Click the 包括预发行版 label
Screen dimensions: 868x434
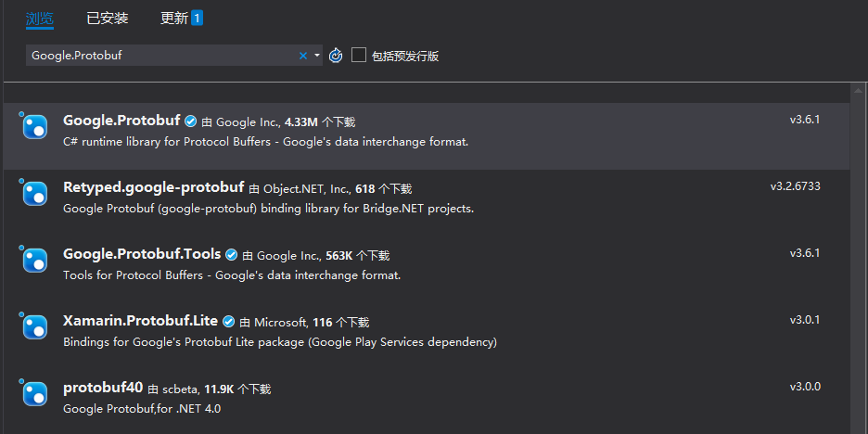(405, 56)
